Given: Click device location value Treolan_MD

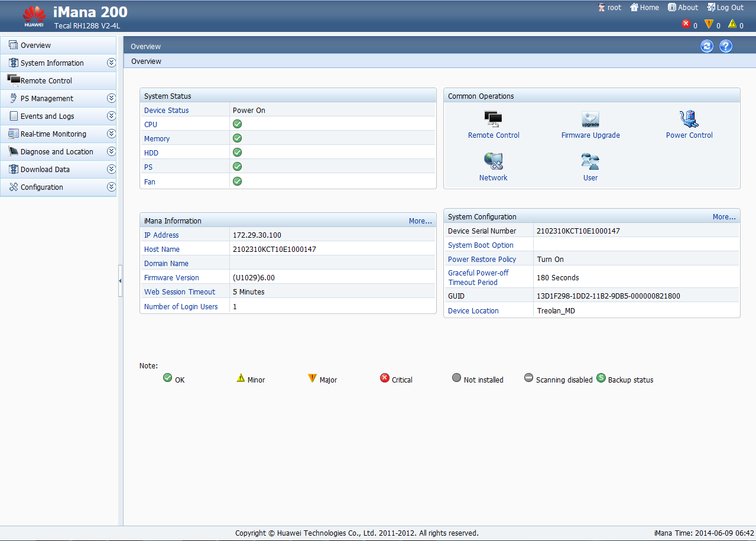Looking at the screenshot, I should point(556,311).
